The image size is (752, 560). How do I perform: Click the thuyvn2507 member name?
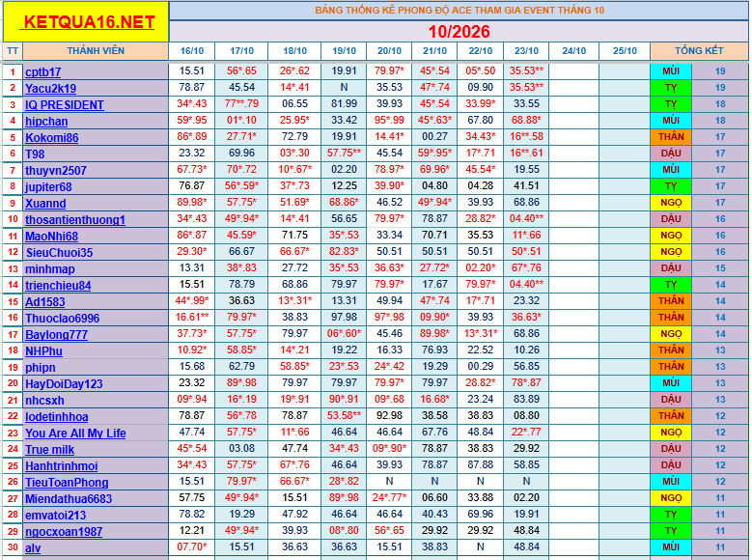pos(56,170)
